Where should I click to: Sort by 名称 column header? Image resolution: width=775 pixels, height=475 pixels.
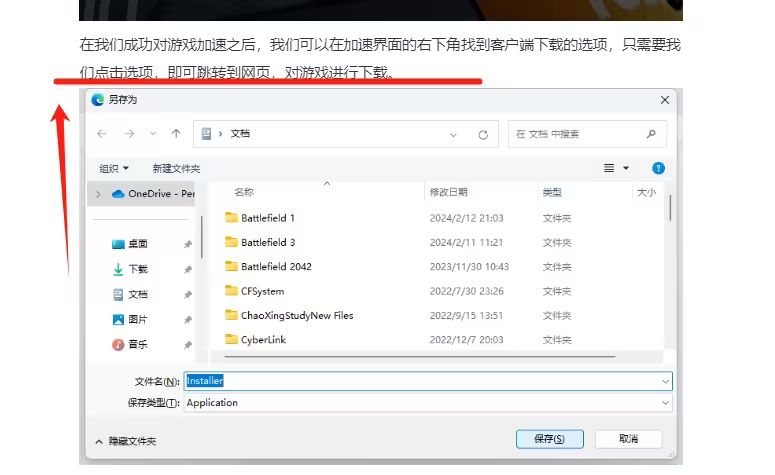(x=244, y=192)
